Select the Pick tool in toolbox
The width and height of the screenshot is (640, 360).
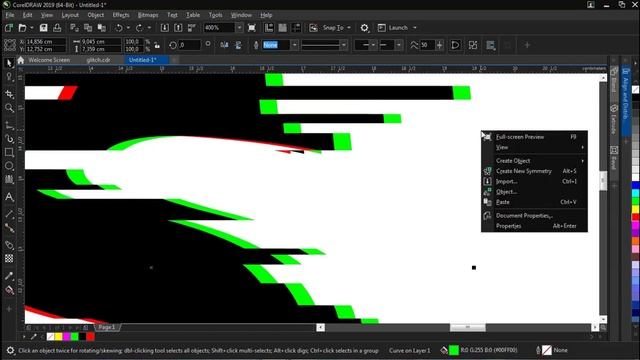(x=9, y=63)
